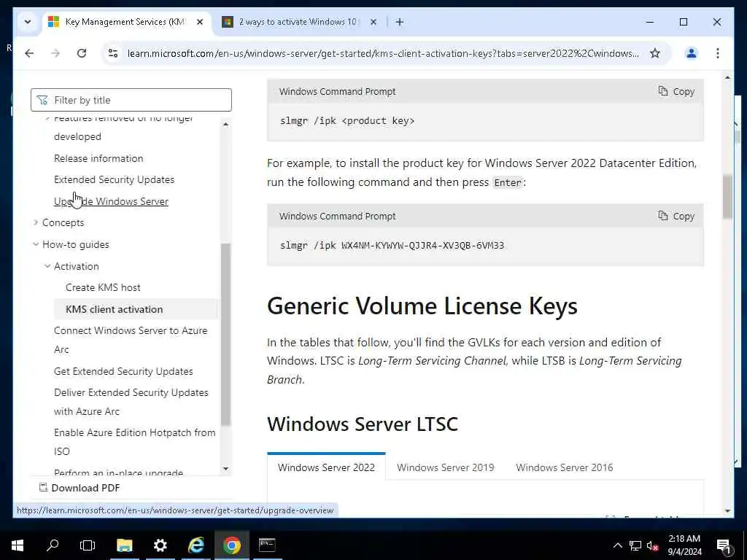This screenshot has height=560, width=747.
Task: Launch Internet Explorer from the taskbar
Action: coord(196,545)
